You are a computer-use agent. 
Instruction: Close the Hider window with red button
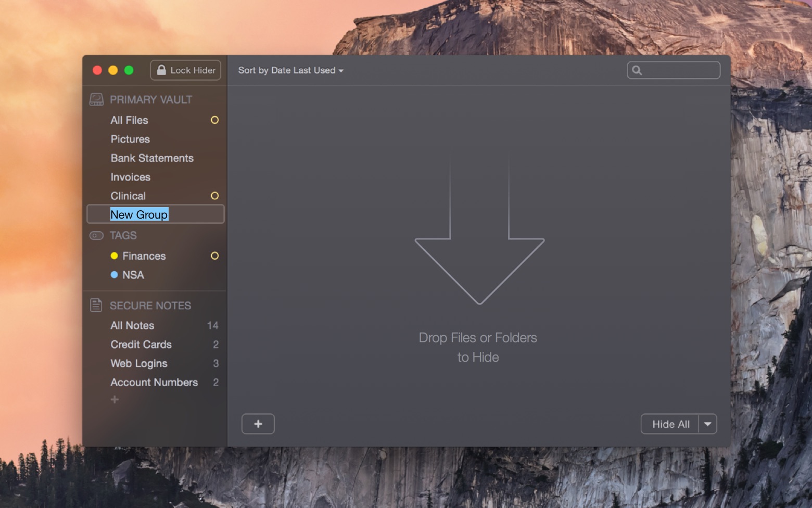pos(97,70)
